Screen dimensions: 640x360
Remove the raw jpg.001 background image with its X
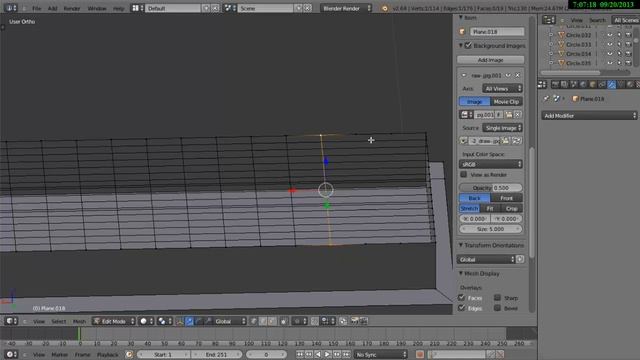[x=518, y=76]
